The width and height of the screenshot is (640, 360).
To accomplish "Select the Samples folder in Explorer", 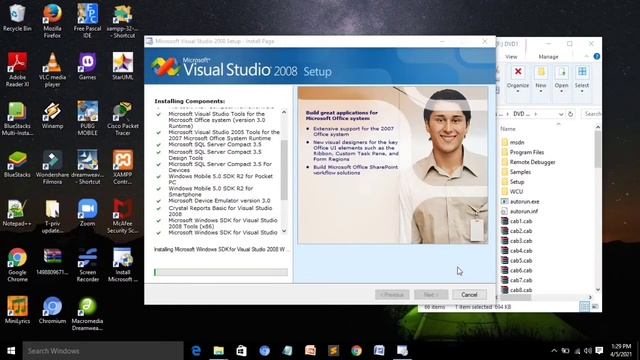I will point(520,172).
